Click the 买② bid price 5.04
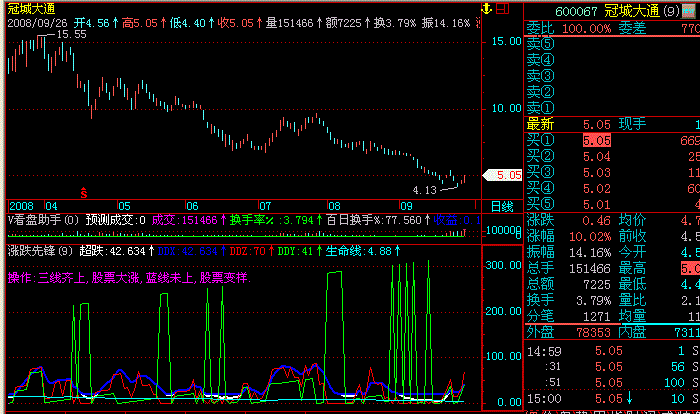Image resolution: width=700 pixels, height=414 pixels. pos(597,157)
